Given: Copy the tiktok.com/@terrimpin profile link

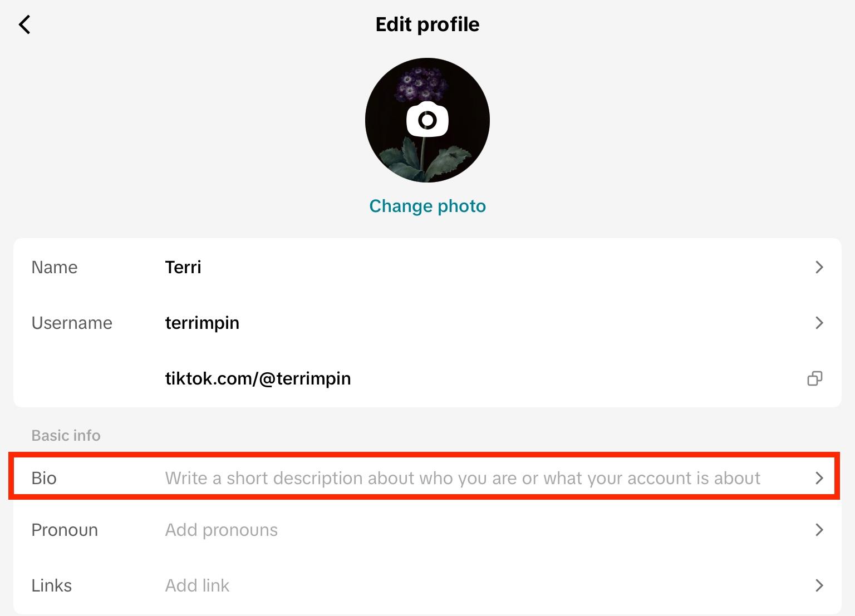Looking at the screenshot, I should (814, 378).
